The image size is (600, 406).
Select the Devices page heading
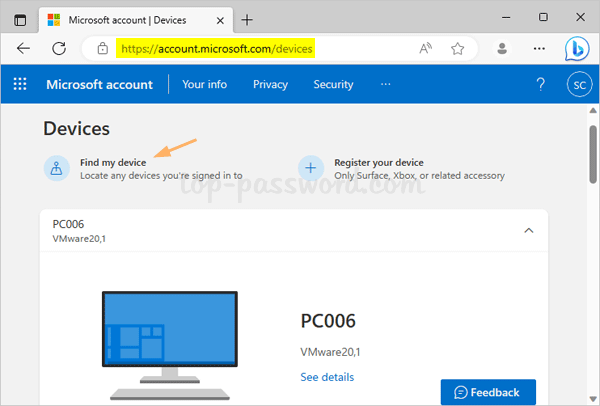click(77, 129)
